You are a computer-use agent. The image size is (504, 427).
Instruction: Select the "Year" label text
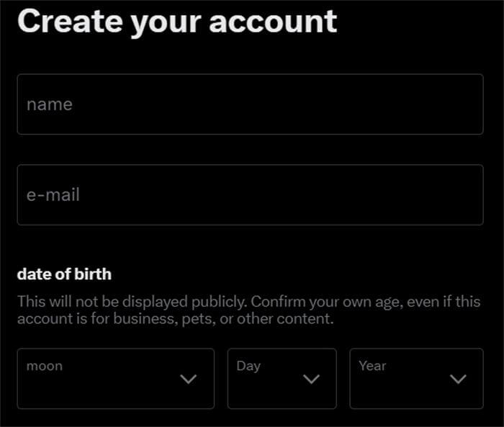[372, 366]
